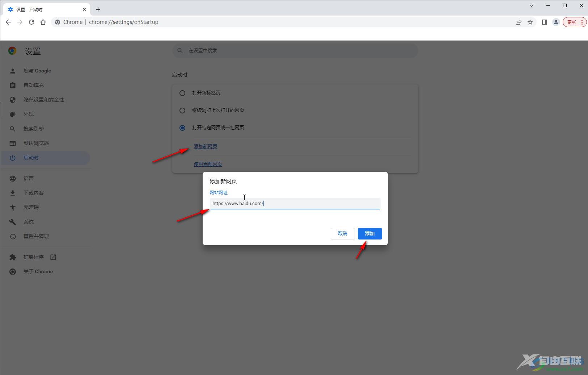Click the magnifier icon in settings search
This screenshot has height=375, width=588.
(x=180, y=50)
